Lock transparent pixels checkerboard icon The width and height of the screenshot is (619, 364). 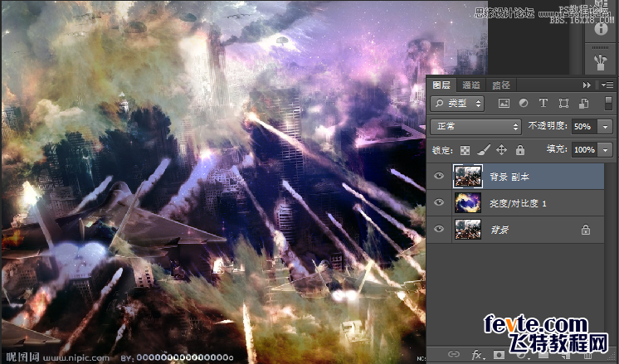(x=465, y=150)
